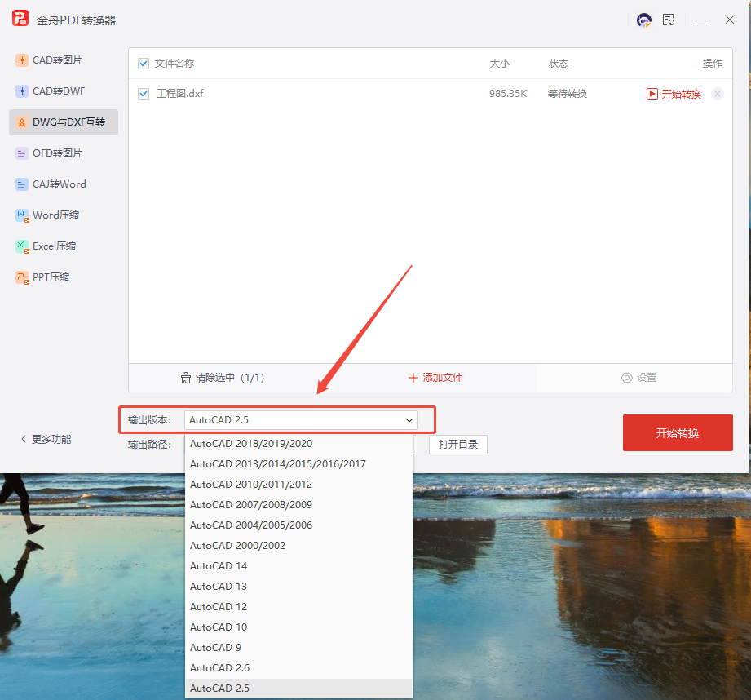Choose AutoCAD 13 option

click(x=298, y=587)
